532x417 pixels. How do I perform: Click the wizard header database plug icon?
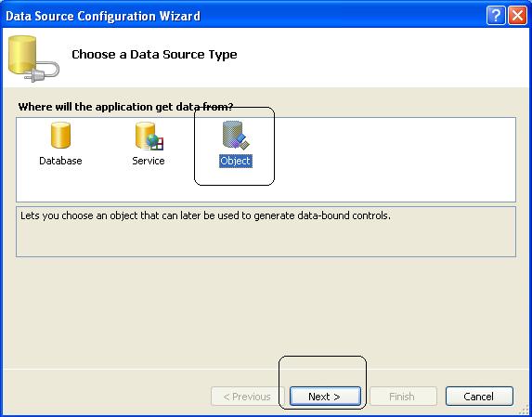33,59
